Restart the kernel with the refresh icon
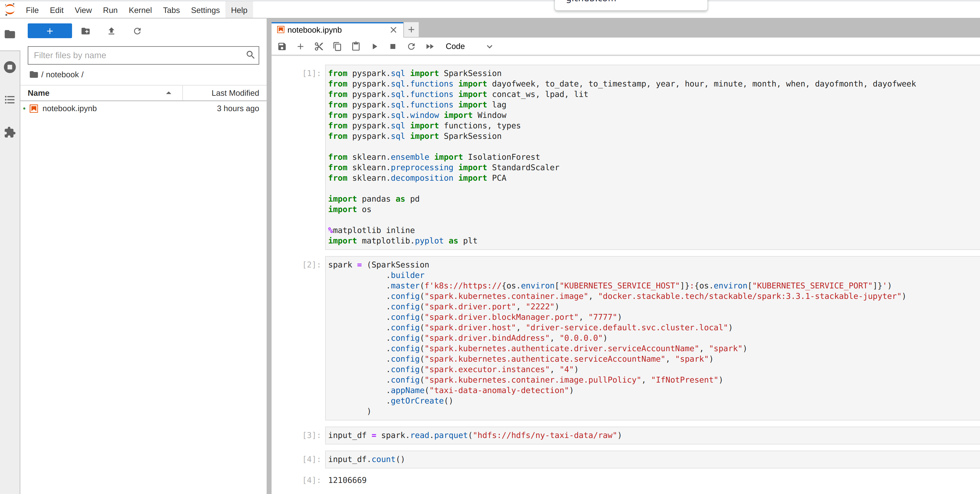Viewport: 980px width, 494px height. 411,46
